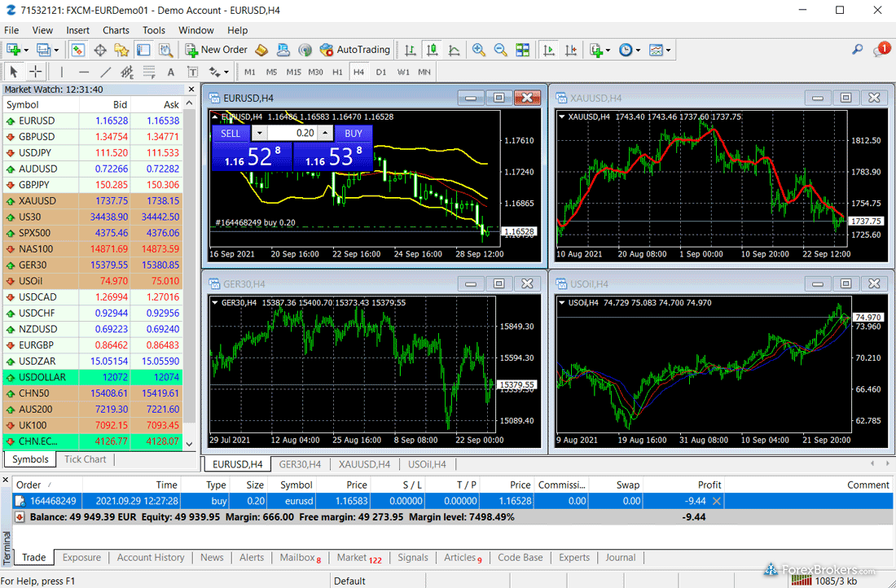Expand the new chart dropdown arrow
This screenshot has width=896, height=588.
point(25,50)
